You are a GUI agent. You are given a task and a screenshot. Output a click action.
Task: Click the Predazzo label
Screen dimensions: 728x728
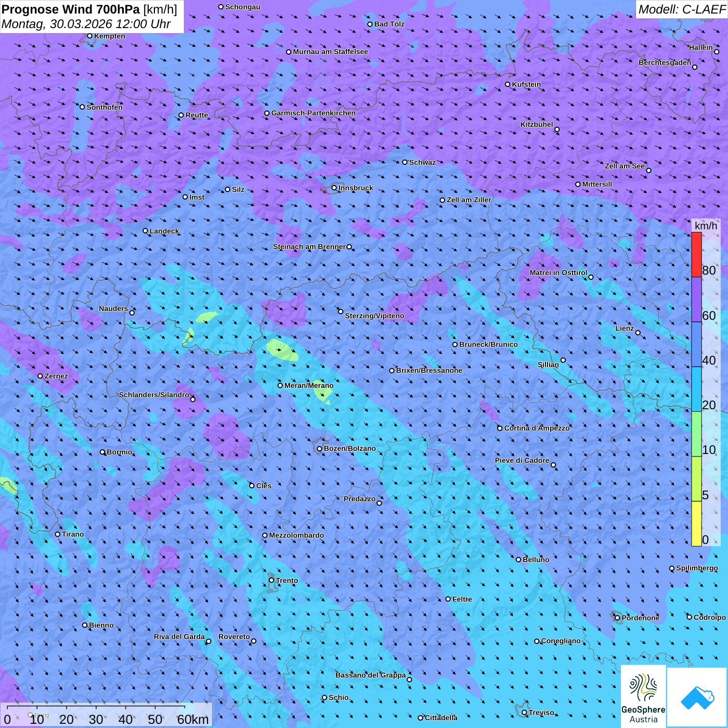coord(359,499)
